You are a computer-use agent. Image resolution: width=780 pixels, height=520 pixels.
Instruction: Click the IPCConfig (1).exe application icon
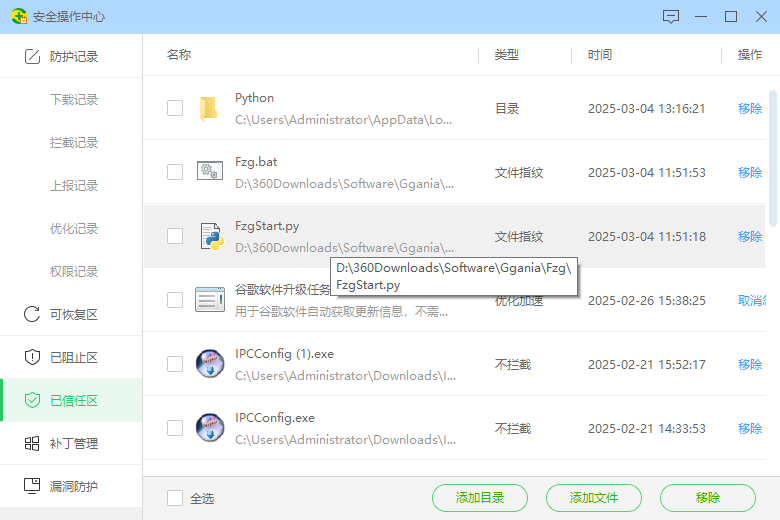[210, 364]
